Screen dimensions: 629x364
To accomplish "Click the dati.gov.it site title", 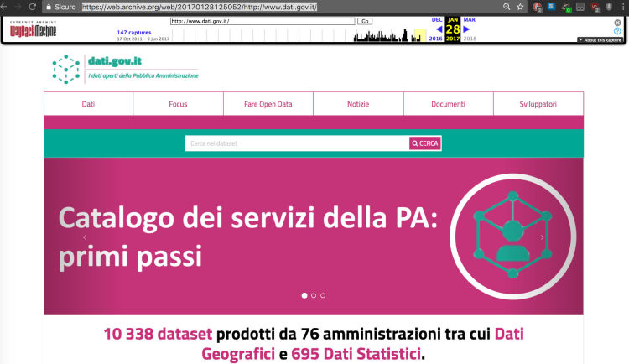I will click(x=115, y=60).
